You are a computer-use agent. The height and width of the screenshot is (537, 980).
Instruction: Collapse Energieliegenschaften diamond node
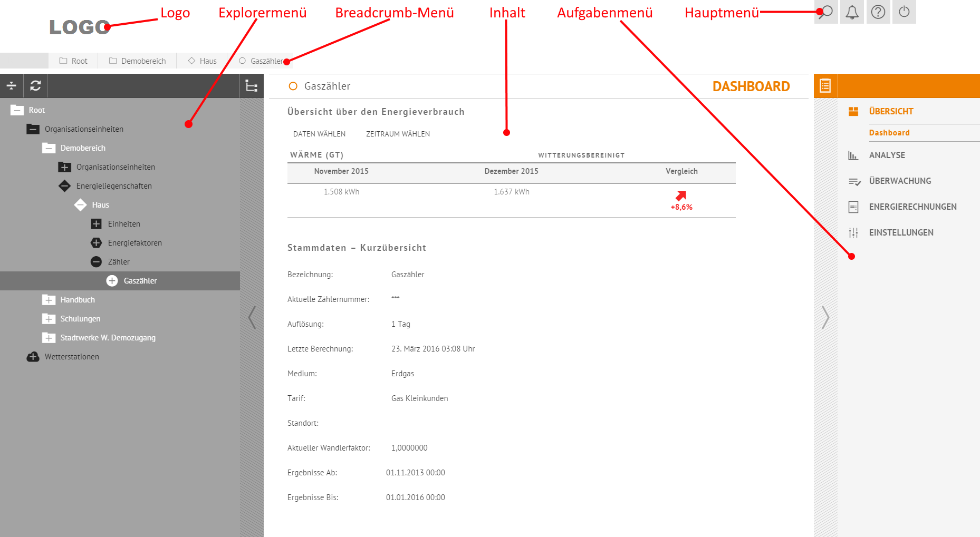(x=65, y=186)
